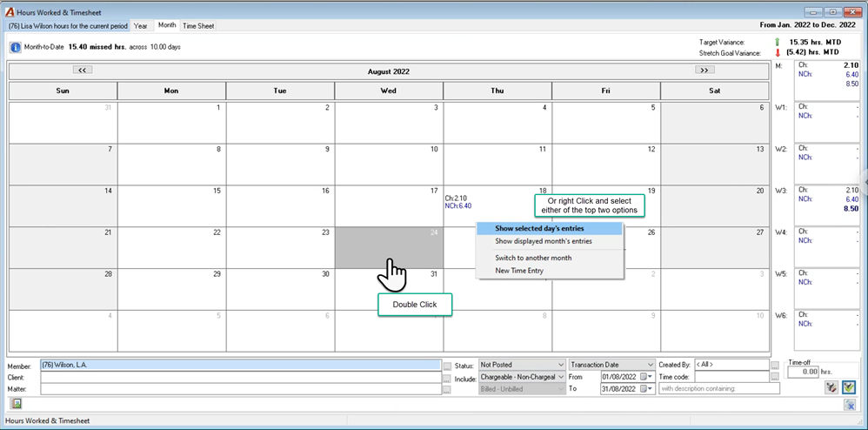Select August 24 calendar cell

389,248
